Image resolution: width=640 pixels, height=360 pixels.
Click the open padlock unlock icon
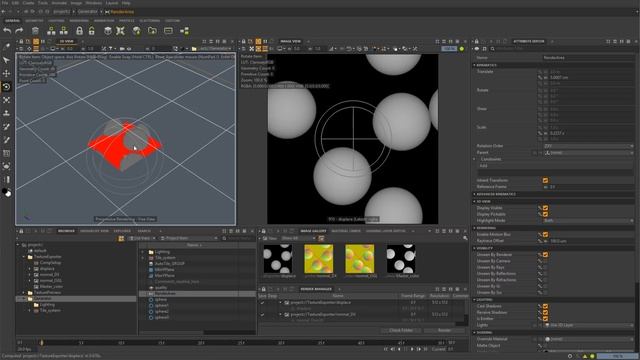click(92, 31)
